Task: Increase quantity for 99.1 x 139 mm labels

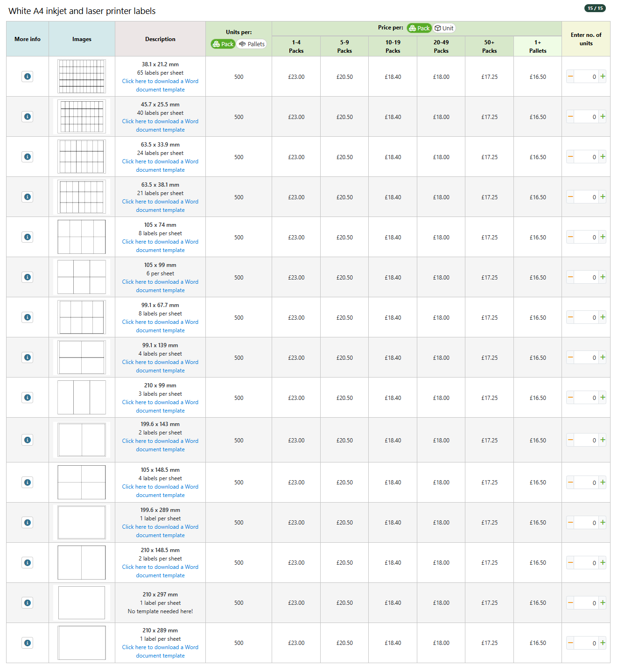Action: tap(603, 357)
